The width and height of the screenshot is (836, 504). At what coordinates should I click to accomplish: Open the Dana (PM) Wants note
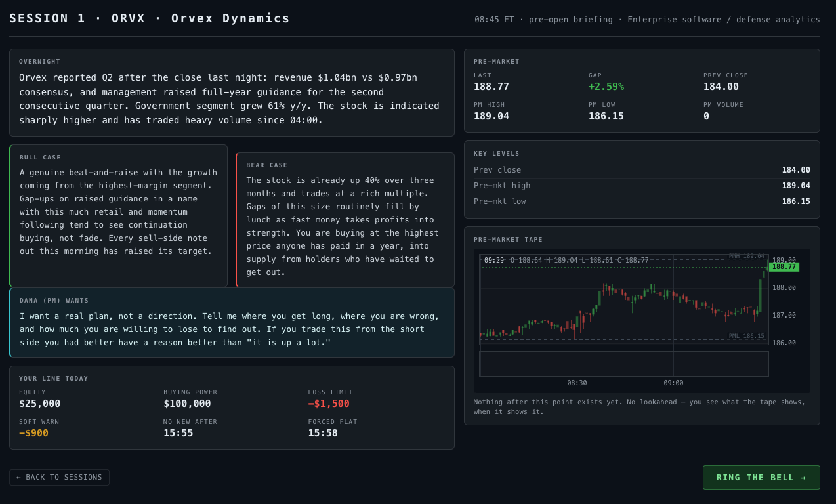(x=232, y=322)
